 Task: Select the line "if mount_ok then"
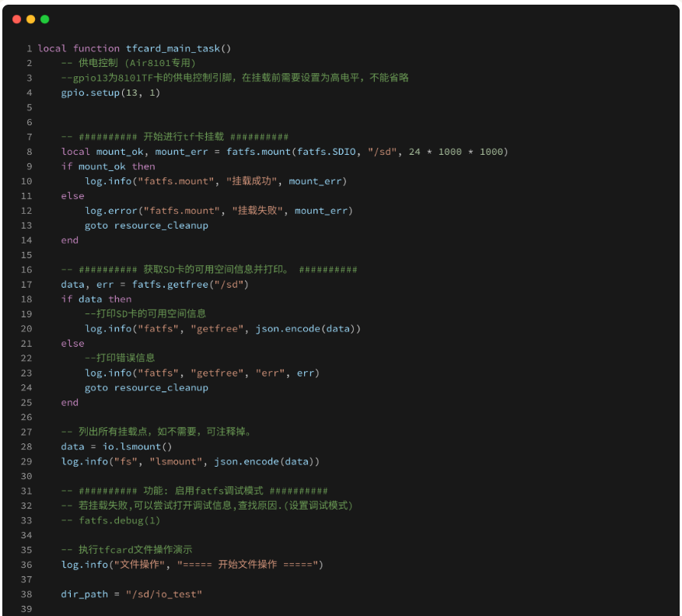pyautogui.click(x=108, y=166)
